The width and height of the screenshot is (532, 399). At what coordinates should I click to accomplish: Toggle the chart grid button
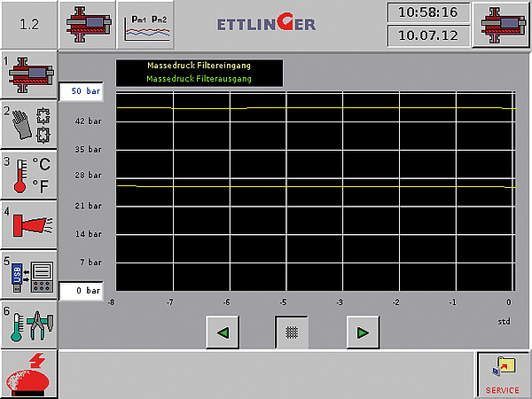(x=292, y=332)
